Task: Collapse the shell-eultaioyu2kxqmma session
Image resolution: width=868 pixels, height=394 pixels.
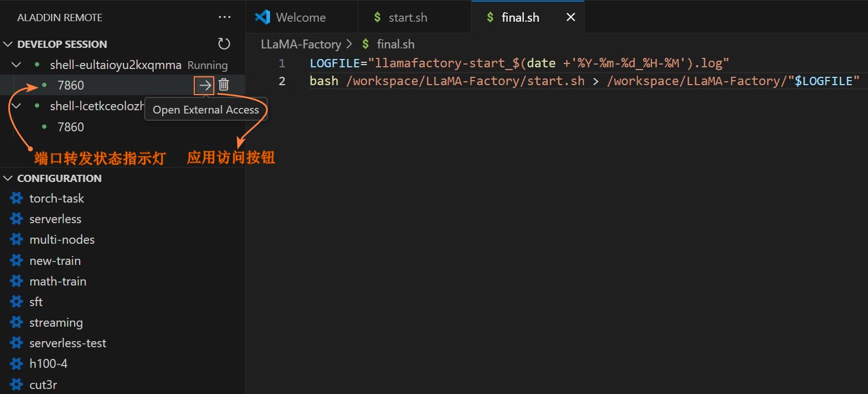Action: [x=17, y=65]
